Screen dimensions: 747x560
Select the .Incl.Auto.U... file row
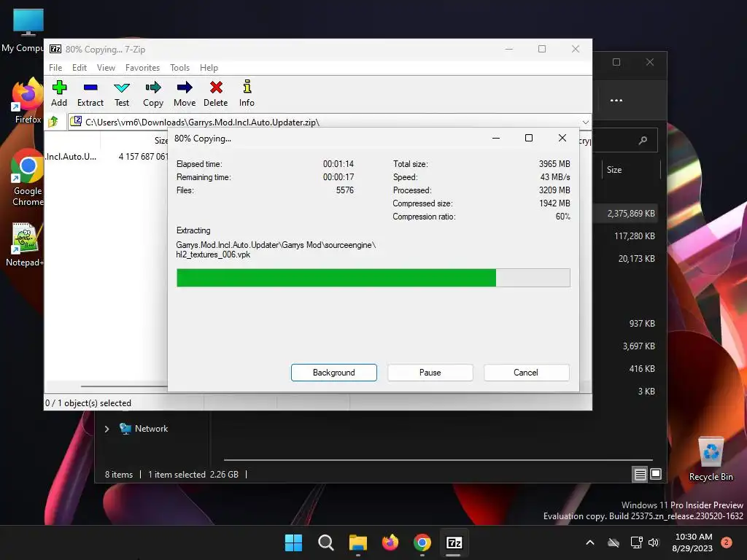tap(107, 156)
